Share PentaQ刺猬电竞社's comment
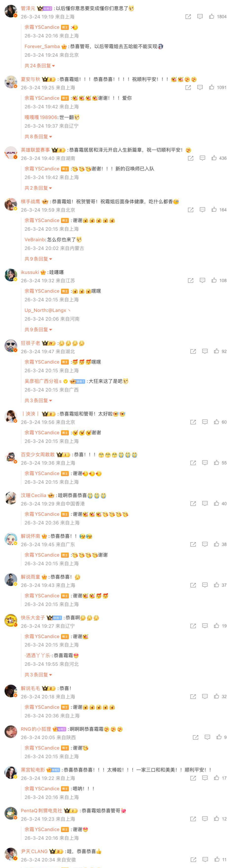The height and width of the screenshot is (868, 232). tap(193, 819)
